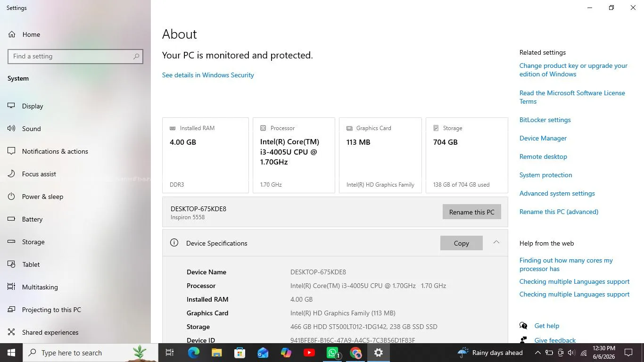
Task: Open Microsoft Store from the taskbar
Action: (x=239, y=353)
